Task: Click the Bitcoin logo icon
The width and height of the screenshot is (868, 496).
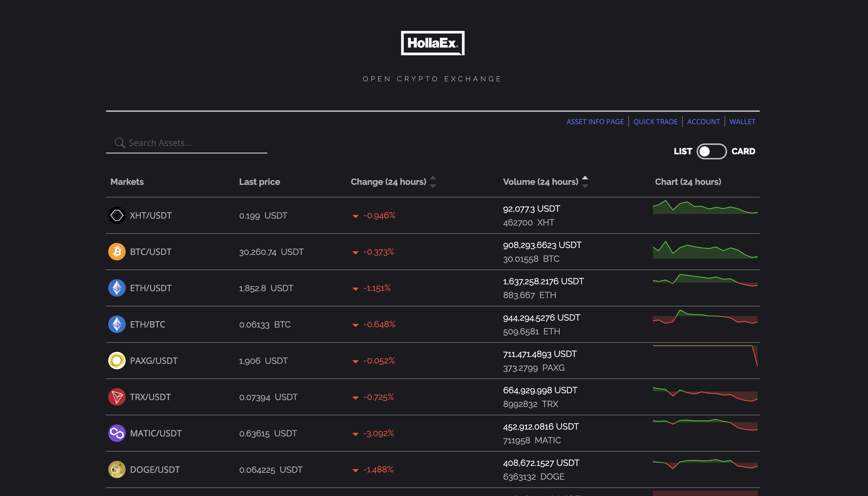Action: [117, 252]
